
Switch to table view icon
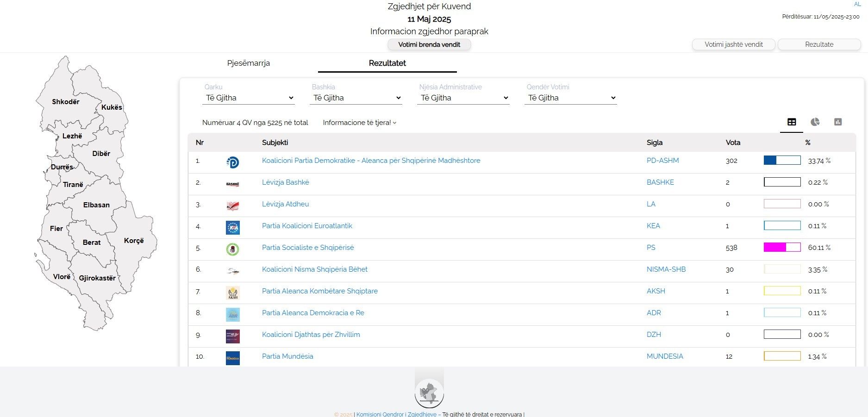coord(792,122)
